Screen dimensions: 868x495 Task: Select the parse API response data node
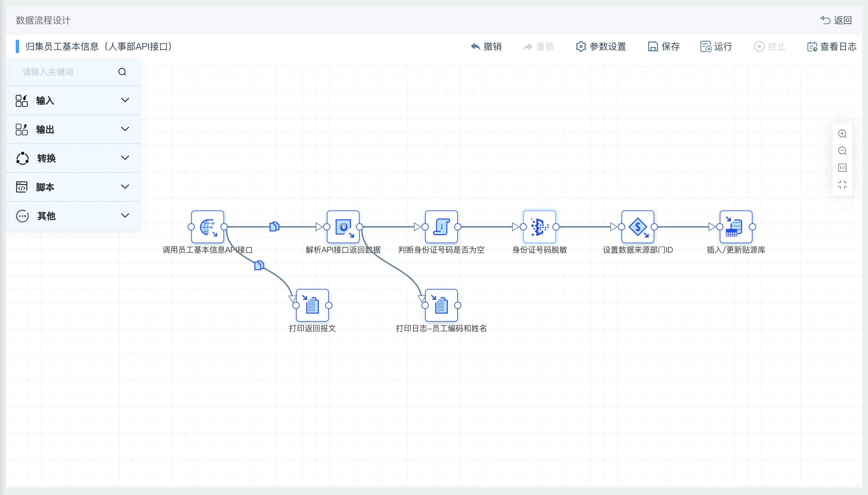tap(343, 227)
